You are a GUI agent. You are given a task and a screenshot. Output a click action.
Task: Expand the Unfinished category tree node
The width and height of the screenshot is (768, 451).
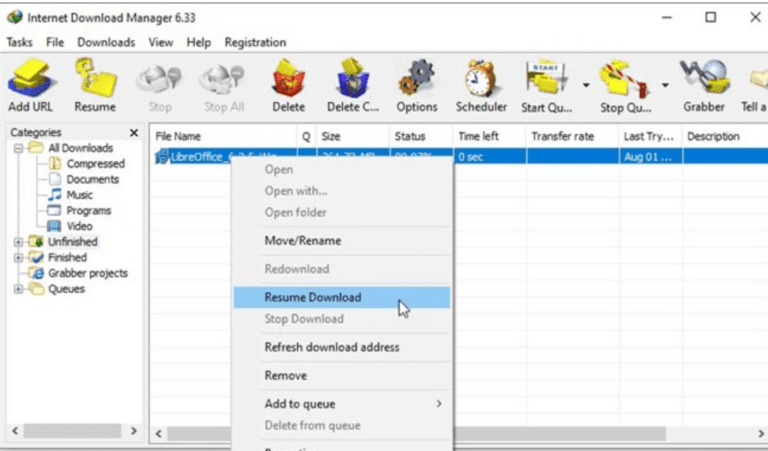[x=18, y=242]
